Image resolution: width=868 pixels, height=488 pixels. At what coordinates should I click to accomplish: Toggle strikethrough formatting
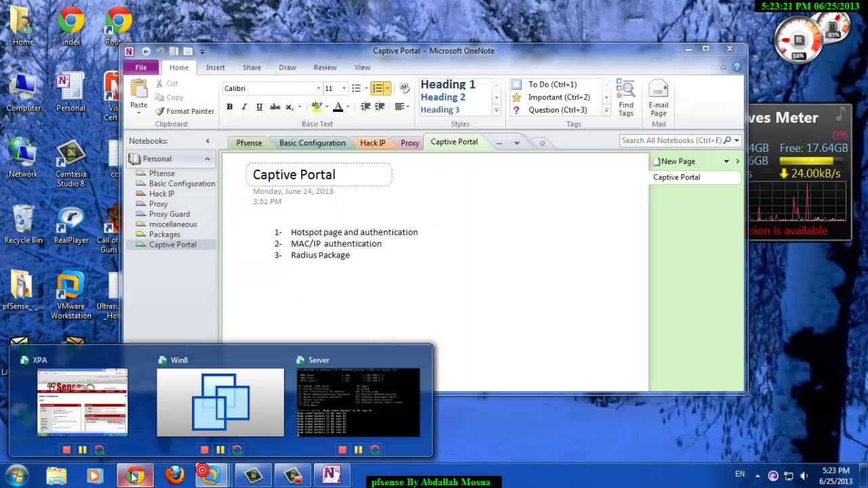pyautogui.click(x=275, y=107)
